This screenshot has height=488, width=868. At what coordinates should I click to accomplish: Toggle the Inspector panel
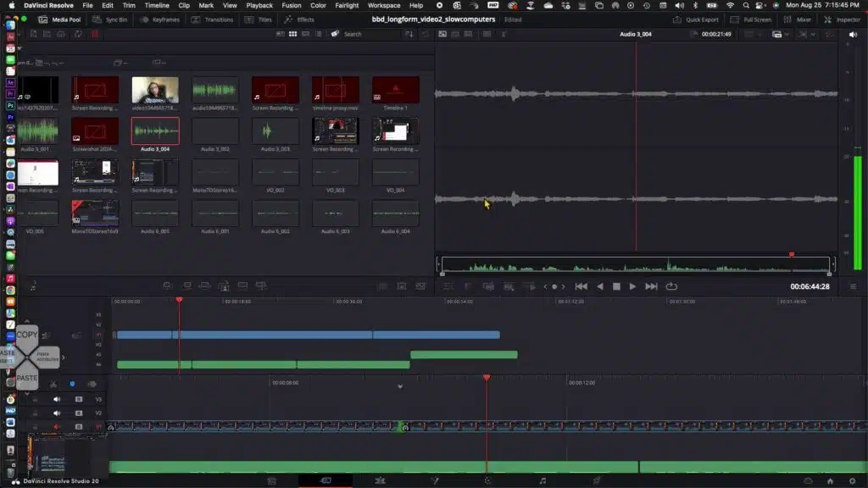point(843,19)
